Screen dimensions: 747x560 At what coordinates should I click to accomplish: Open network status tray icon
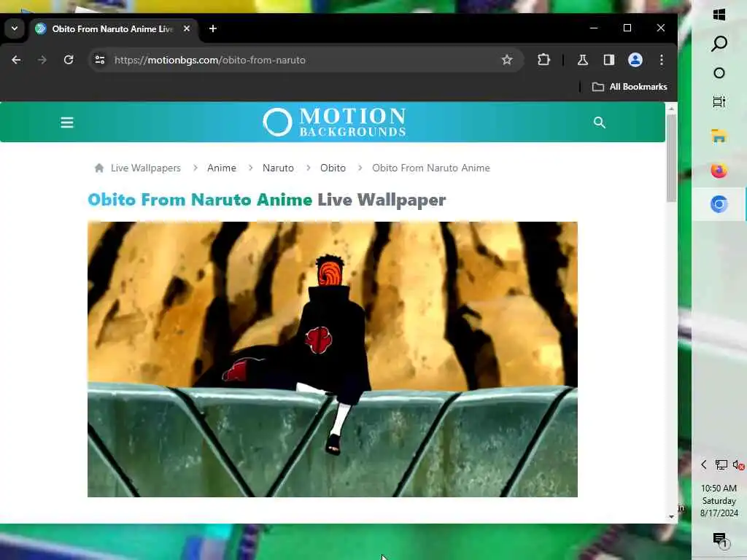[x=721, y=464]
